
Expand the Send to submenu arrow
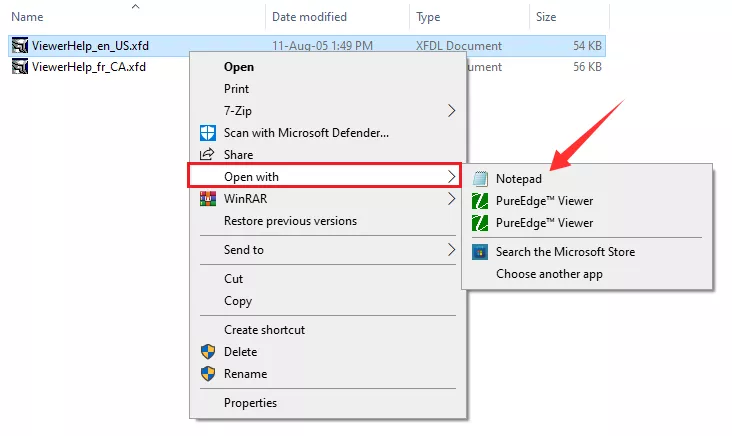coord(451,250)
